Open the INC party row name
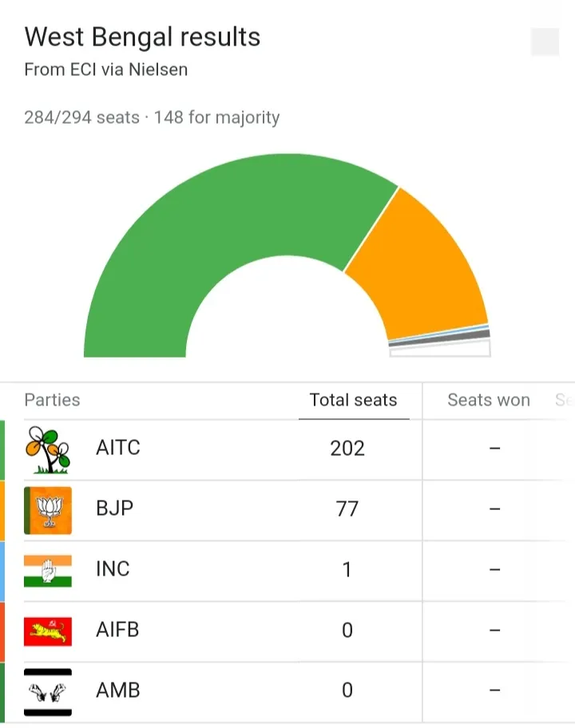 tap(113, 569)
